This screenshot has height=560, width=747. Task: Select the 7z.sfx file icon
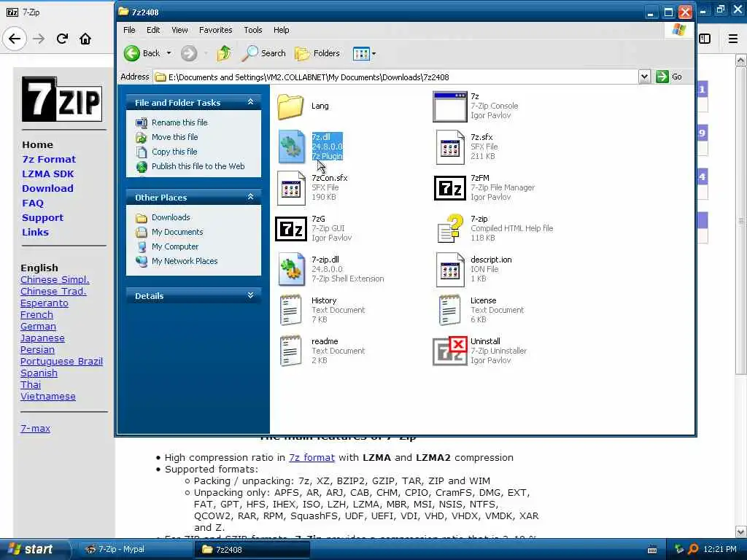coord(449,147)
